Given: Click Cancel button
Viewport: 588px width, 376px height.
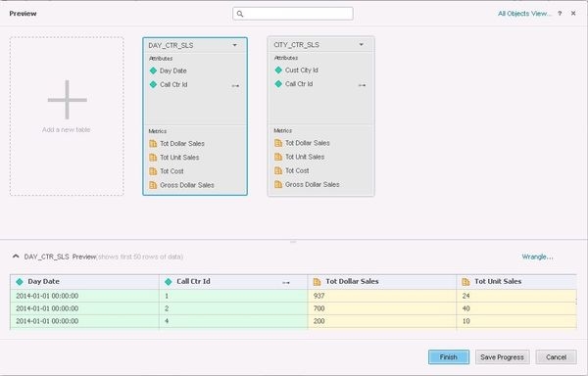Looking at the screenshot, I should click(x=556, y=356).
